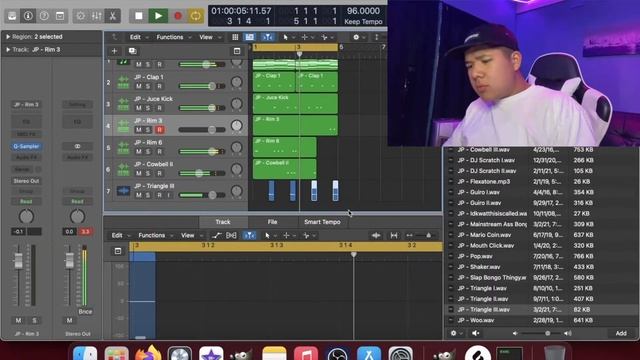The image size is (640, 360).
Task: Show automation curve icon in editor toolbar
Action: point(216,236)
